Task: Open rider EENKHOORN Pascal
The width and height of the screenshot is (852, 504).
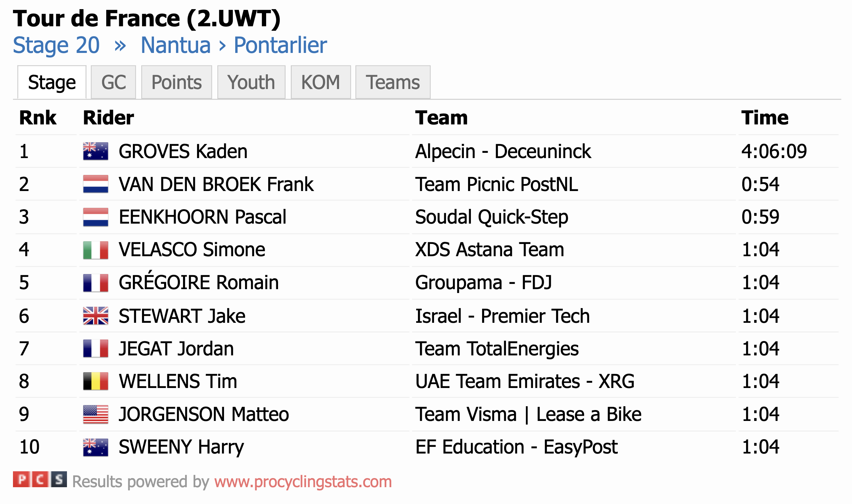Action: [x=202, y=217]
